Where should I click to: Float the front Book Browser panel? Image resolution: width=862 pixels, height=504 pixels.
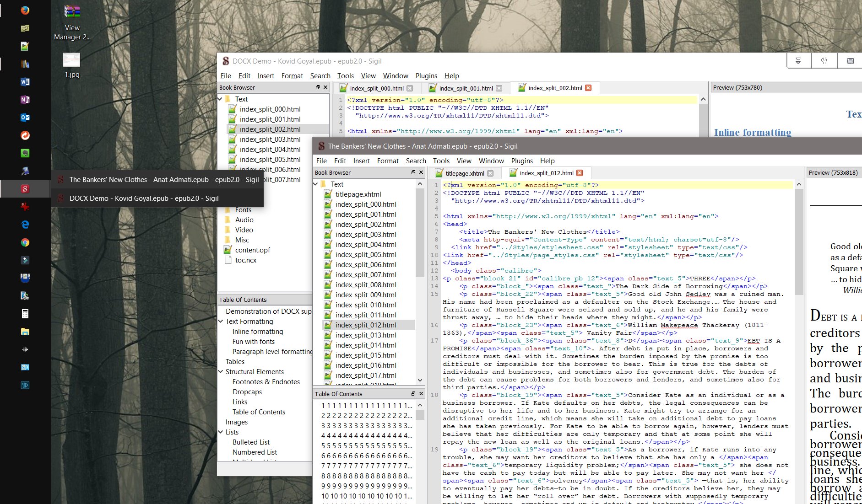pyautogui.click(x=413, y=172)
